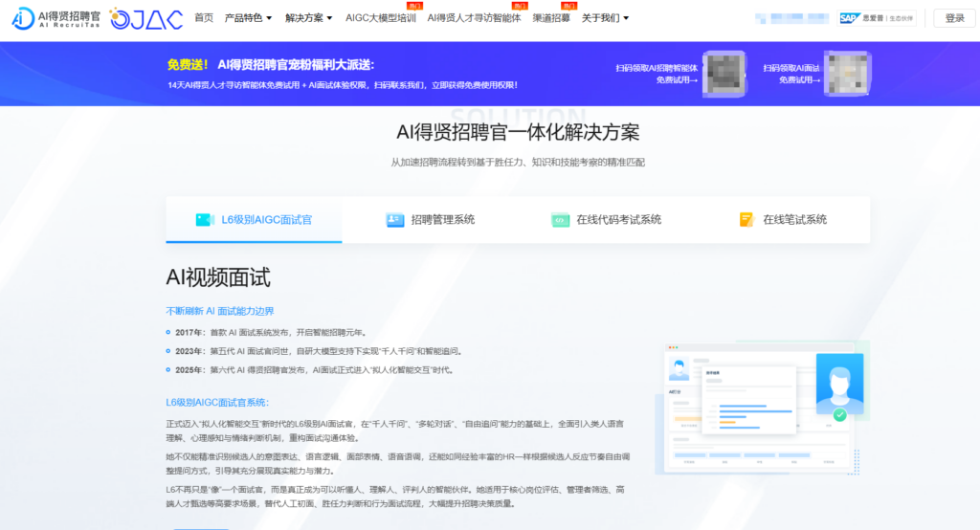Screen dimensions: 980x530
Task: Click the ID card icon on 招聘管理系统 tab
Action: point(395,220)
